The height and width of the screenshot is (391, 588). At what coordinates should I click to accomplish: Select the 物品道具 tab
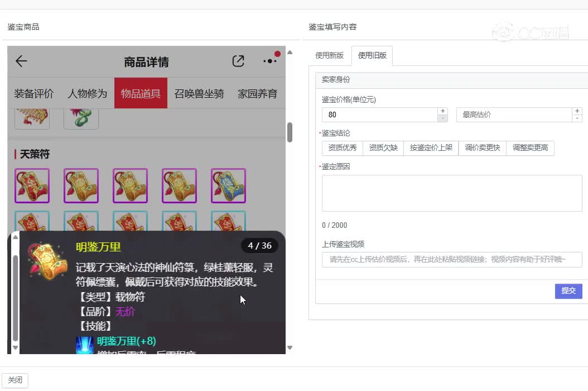[141, 93]
